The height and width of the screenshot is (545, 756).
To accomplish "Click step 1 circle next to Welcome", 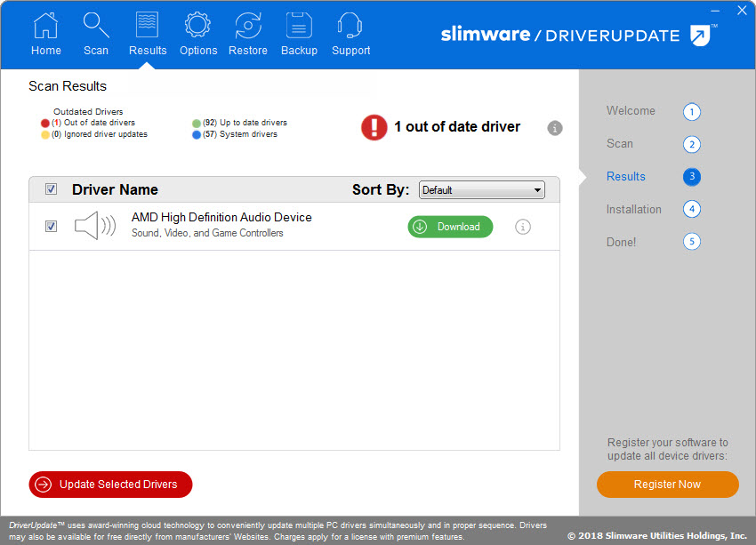I will 691,112.
